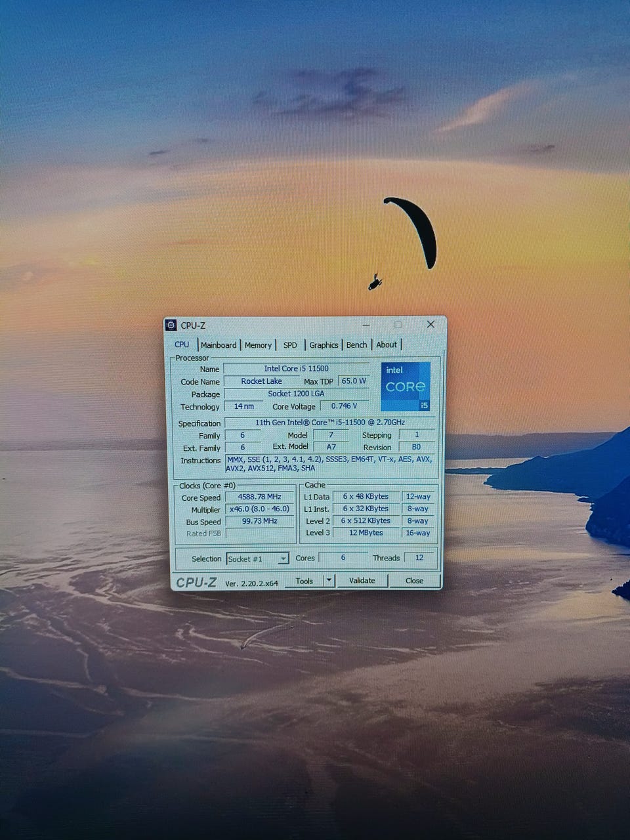630x840 pixels.
Task: Click the Close button at bottom
Action: 414,581
